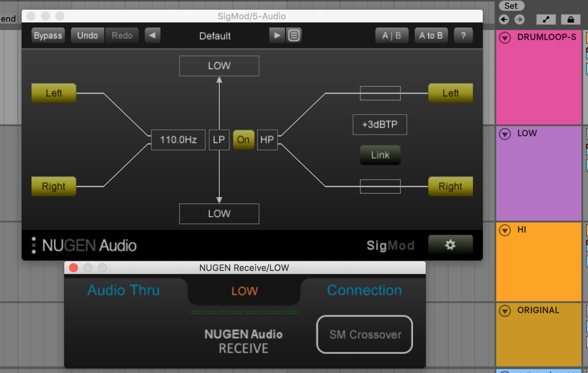Image resolution: width=588 pixels, height=373 pixels.
Task: Select the Right input module
Action: pyautogui.click(x=54, y=186)
